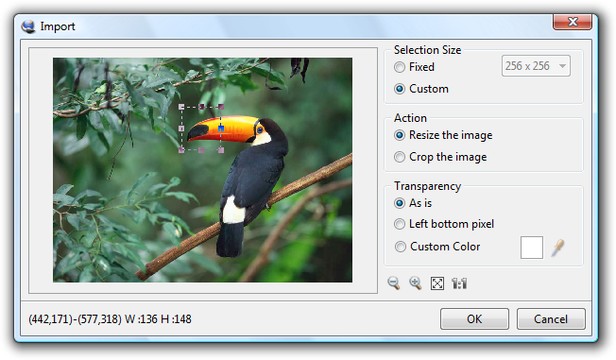
Task: Click the toucan preview image
Action: (x=203, y=170)
